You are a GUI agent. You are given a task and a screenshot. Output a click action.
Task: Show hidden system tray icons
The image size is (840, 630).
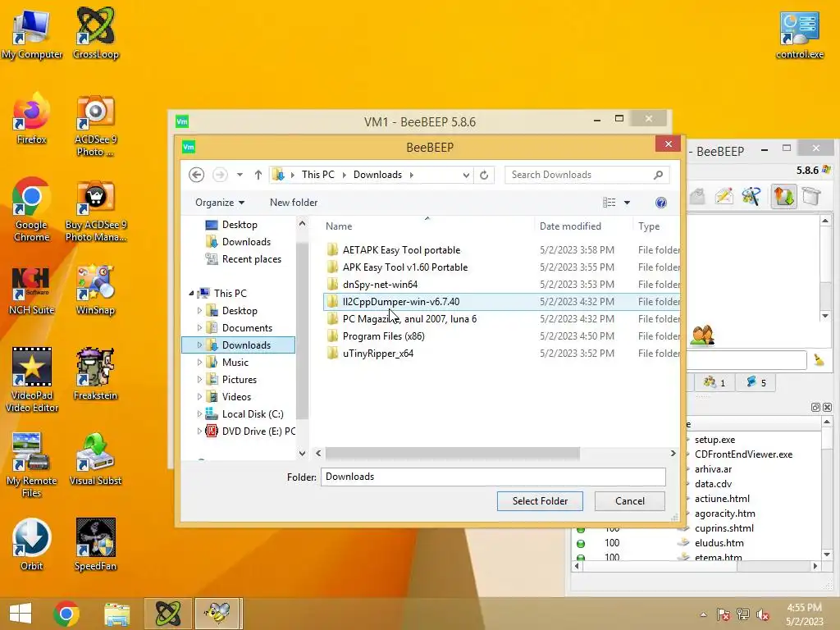pyautogui.click(x=703, y=614)
